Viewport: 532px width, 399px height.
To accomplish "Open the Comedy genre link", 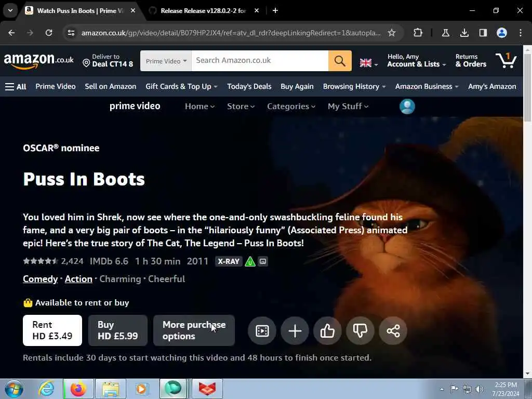I will click(x=41, y=279).
